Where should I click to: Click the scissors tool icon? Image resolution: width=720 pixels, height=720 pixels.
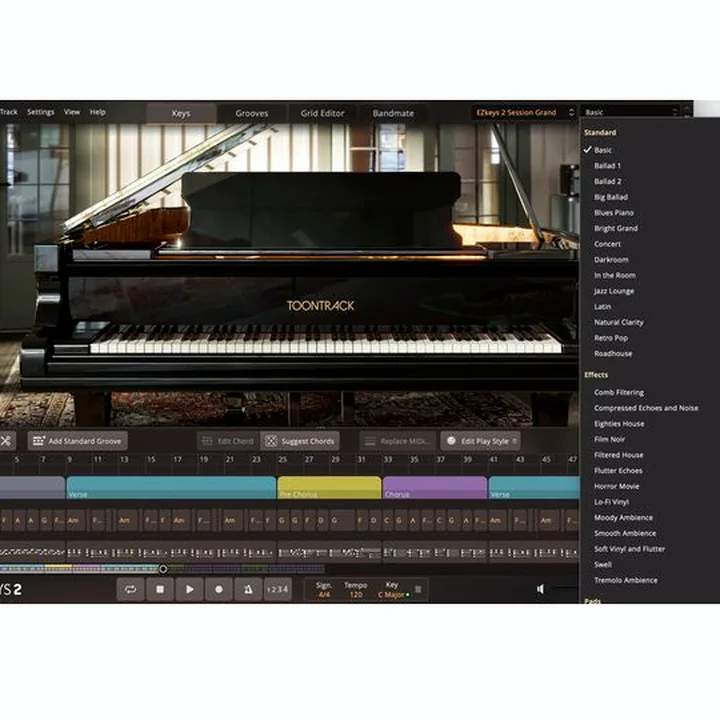coord(6,441)
